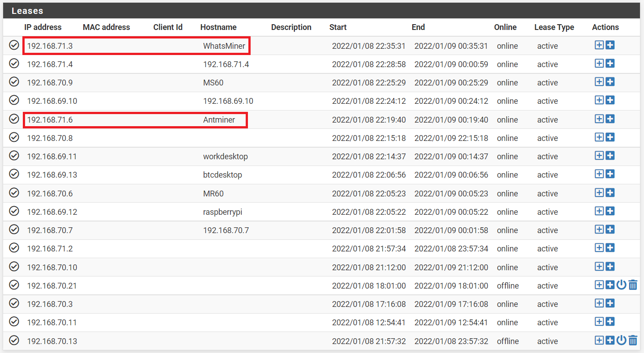Add static mapping for Antminer lease

(599, 119)
